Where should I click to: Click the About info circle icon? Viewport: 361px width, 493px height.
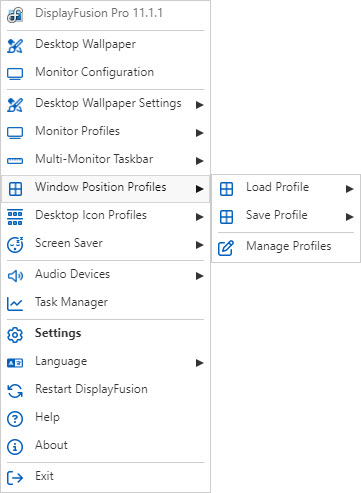click(15, 447)
